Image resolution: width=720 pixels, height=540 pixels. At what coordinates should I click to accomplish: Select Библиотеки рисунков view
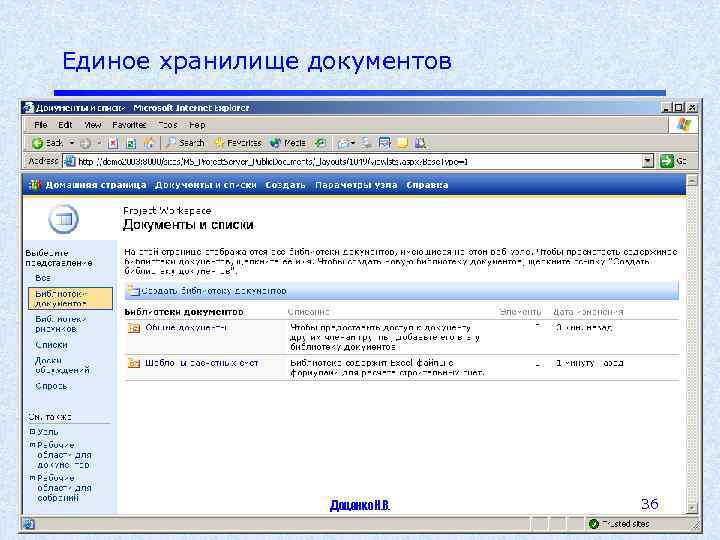pos(61,324)
